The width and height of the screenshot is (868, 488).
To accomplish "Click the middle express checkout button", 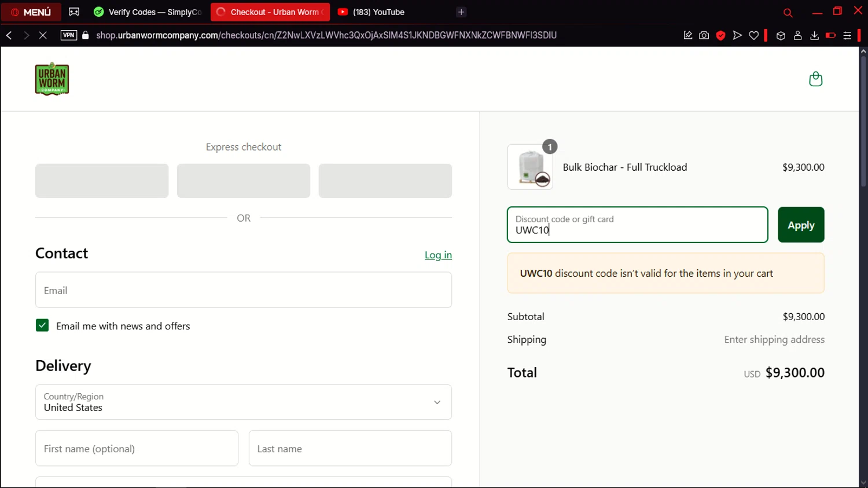I will [244, 181].
